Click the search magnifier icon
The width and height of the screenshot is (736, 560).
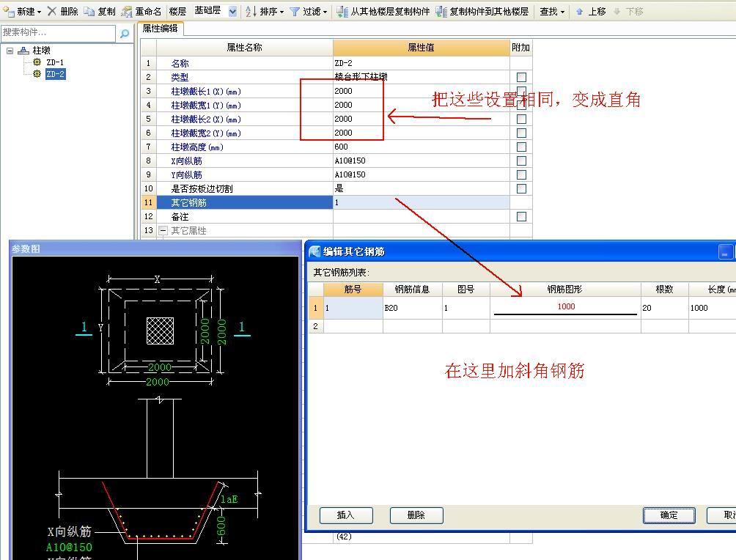point(125,33)
